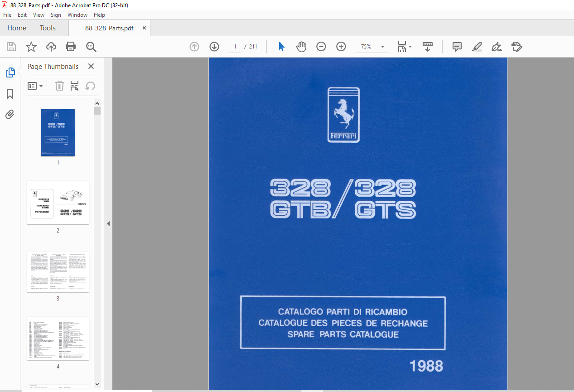This screenshot has width=574, height=392.
Task: Switch to the Tools tab
Action: coord(48,28)
